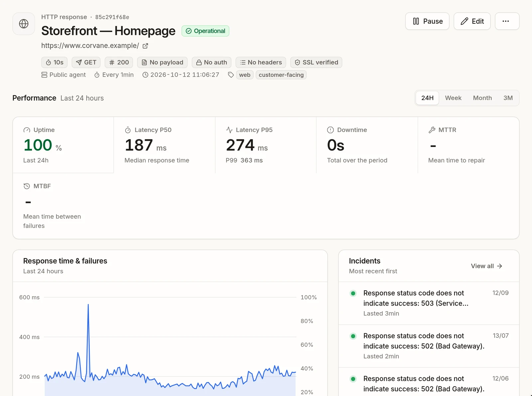The image size is (532, 396).
Task: Click the Every 1min interval timer icon
Action: [97, 75]
